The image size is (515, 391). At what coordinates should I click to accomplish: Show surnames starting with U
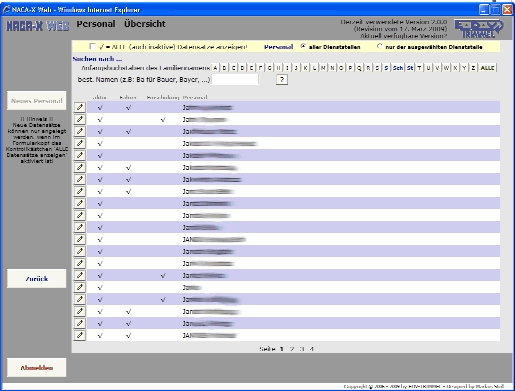[428, 68]
